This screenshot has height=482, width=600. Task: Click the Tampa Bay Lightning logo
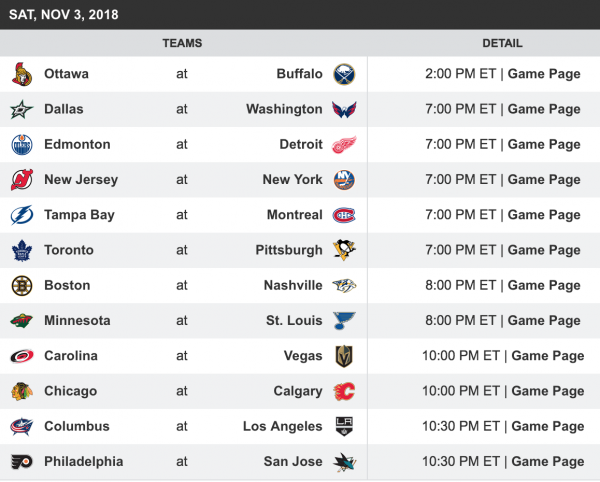tap(21, 215)
